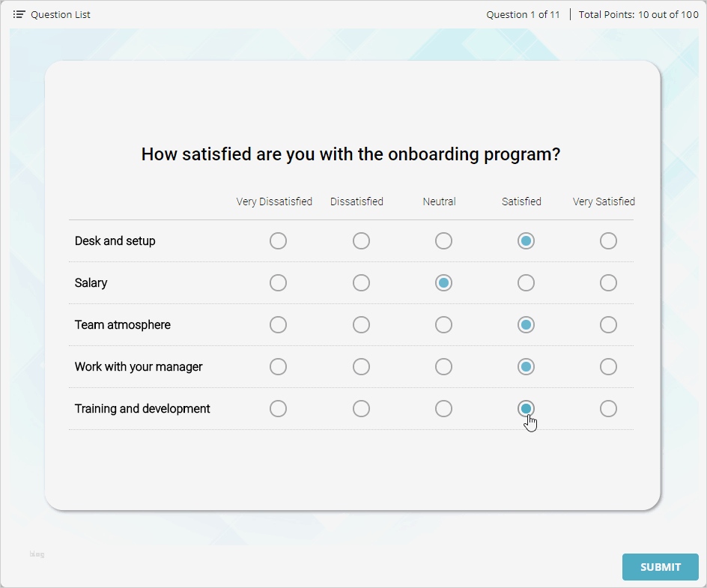Select Very Satisfied for Team atmosphere
707x588 pixels.
tap(608, 324)
